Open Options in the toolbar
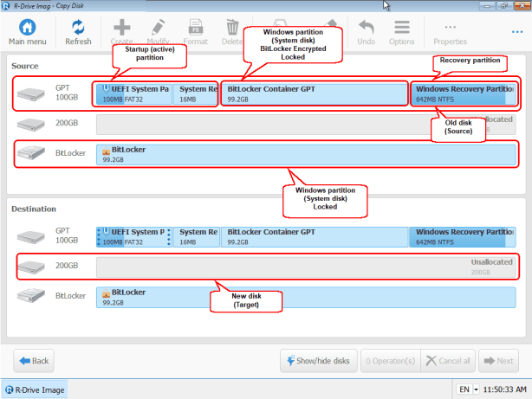The image size is (532, 399). coord(401,28)
